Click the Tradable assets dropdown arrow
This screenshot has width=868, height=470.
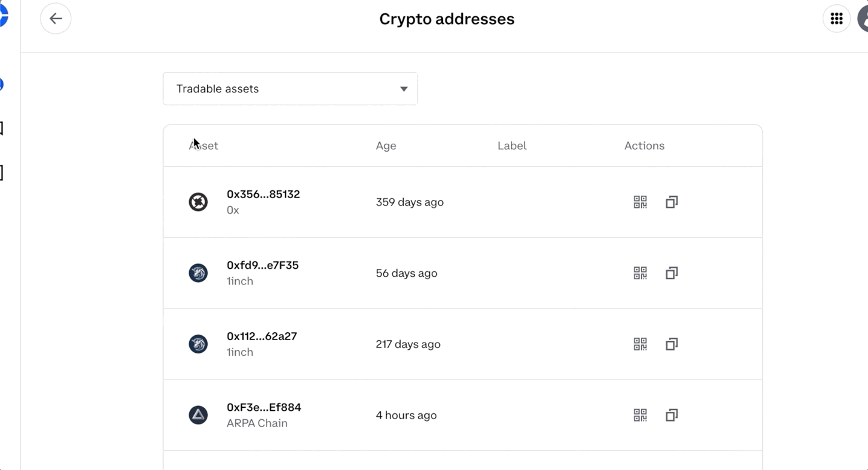(x=404, y=89)
